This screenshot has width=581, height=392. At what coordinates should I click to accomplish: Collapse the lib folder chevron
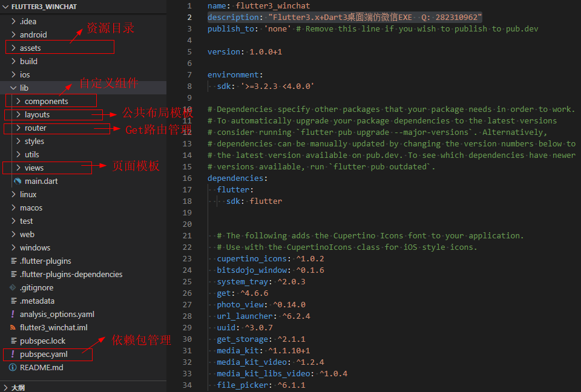tap(13, 88)
